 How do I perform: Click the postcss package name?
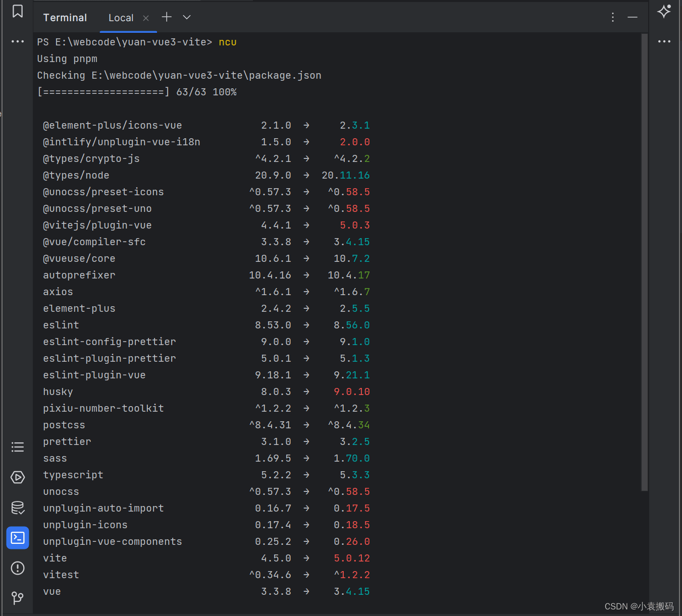[x=64, y=425]
